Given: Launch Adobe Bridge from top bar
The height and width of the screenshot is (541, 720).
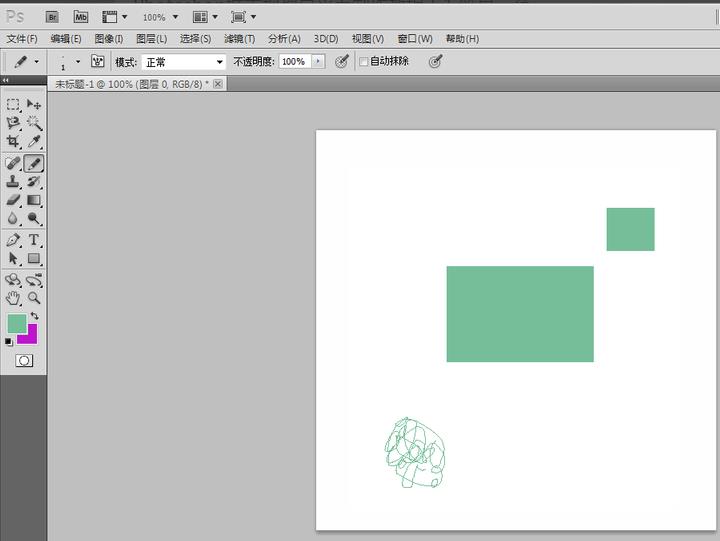Looking at the screenshot, I should [53, 17].
